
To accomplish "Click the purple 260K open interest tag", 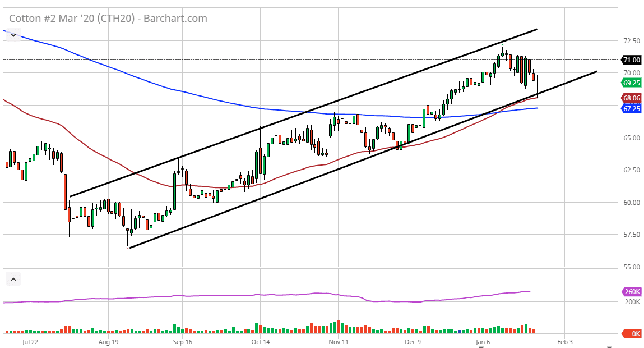I will (x=632, y=292).
